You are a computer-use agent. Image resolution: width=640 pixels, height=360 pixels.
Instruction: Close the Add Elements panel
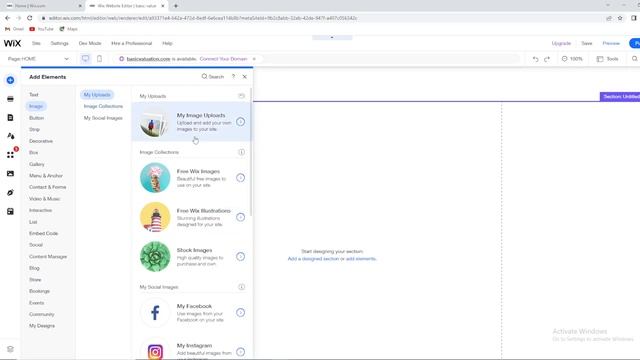(244, 77)
